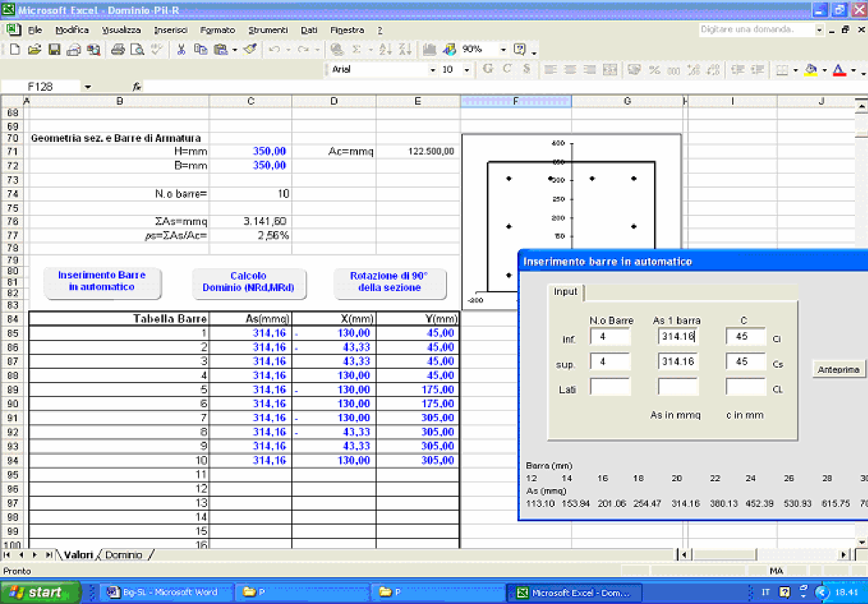Toggle Underline (S) formatting
Screen dimensions: 868x604
pos(527,69)
